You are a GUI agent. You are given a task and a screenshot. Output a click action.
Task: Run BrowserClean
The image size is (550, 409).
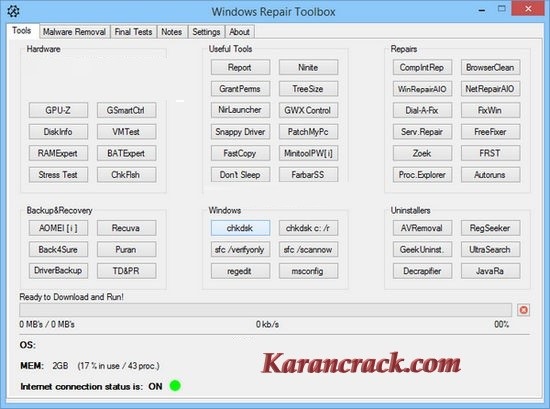point(490,67)
